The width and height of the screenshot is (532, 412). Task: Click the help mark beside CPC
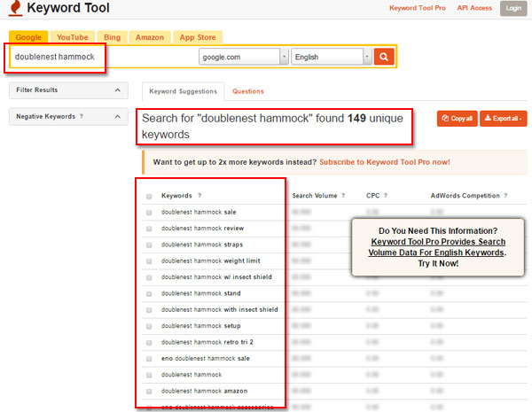[386, 196]
